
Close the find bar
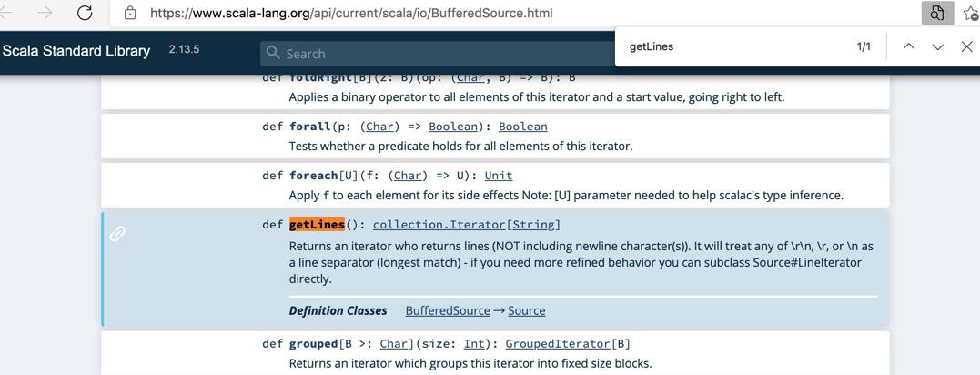[966, 47]
